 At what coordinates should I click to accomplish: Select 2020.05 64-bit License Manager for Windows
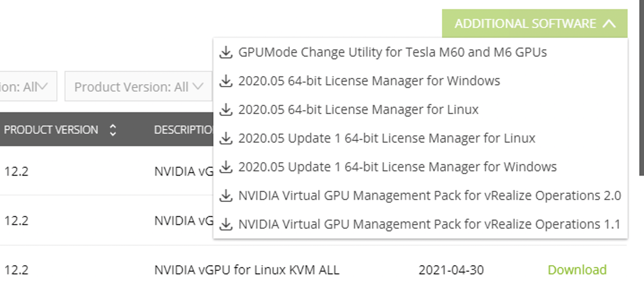(369, 81)
